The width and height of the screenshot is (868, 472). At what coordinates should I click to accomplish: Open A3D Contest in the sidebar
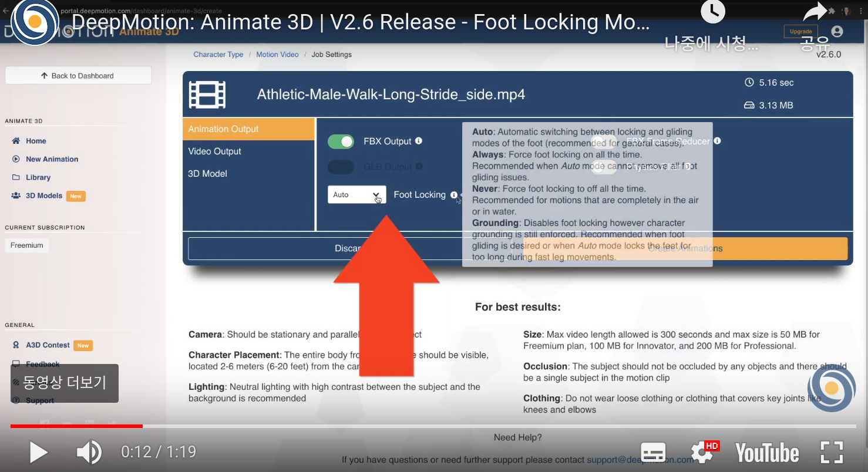tap(48, 345)
